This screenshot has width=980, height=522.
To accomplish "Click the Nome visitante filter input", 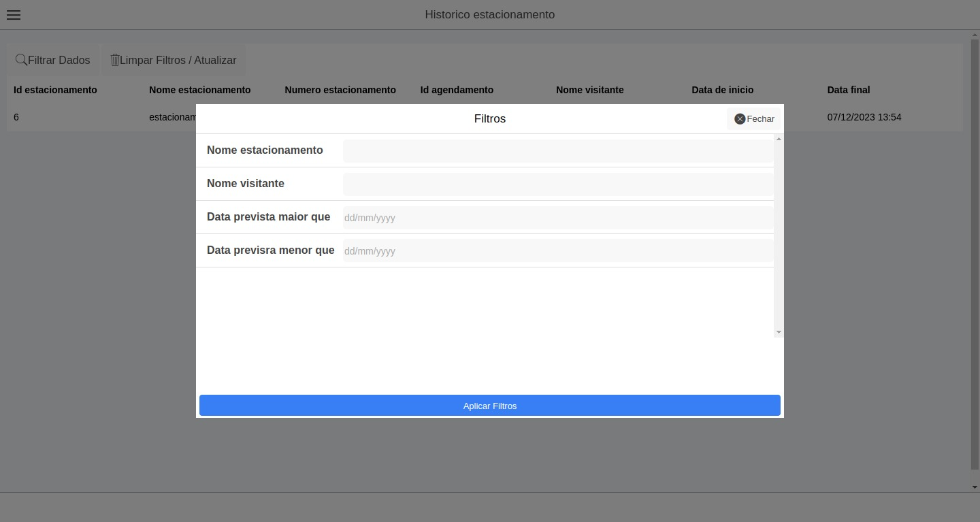I will click(x=557, y=184).
